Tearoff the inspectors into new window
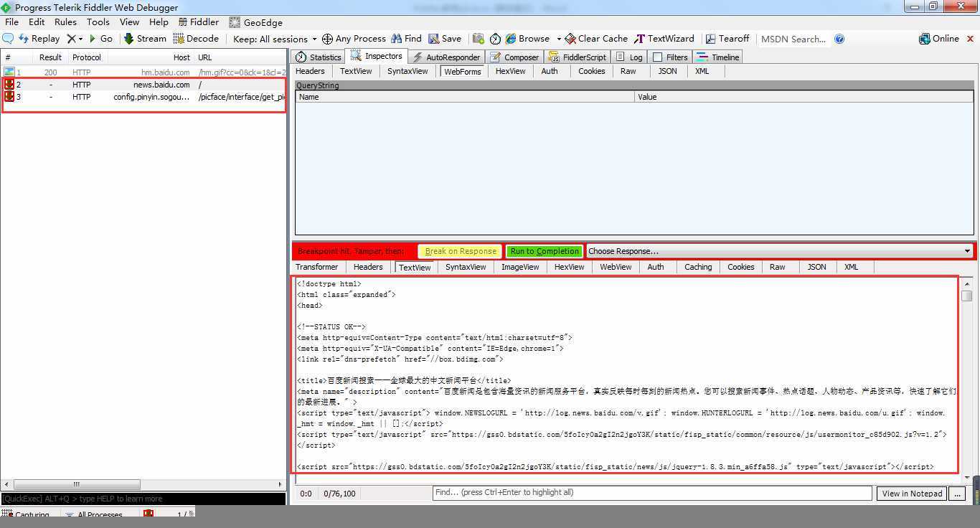Image resolution: width=980 pixels, height=528 pixels. [727, 39]
